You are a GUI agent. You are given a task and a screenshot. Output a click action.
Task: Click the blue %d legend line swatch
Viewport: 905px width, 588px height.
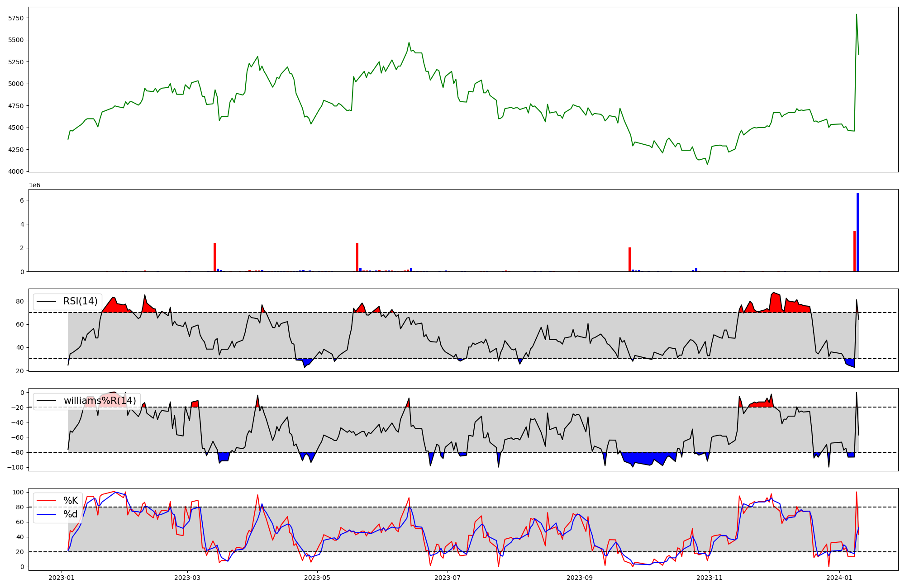(x=46, y=514)
